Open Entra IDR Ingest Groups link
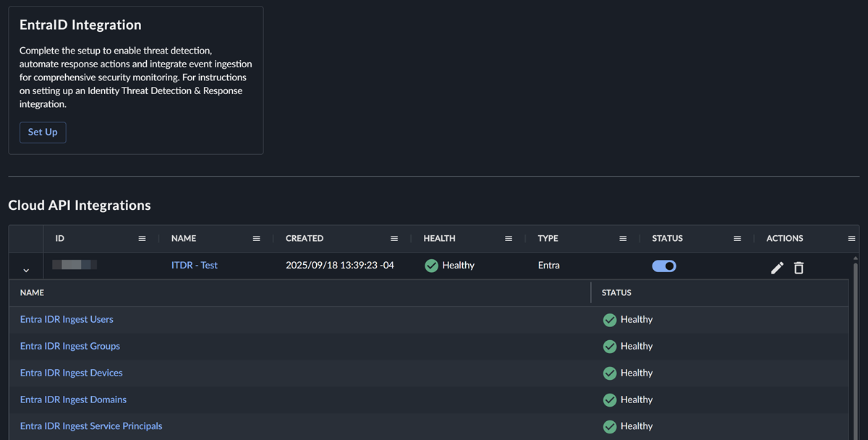 (70, 346)
